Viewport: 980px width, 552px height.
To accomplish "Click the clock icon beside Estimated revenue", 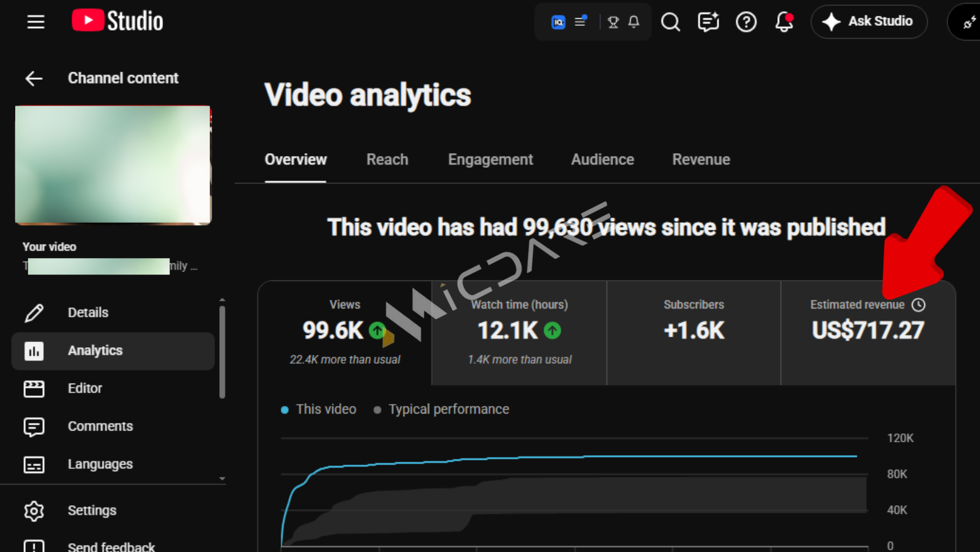I will 918,305.
